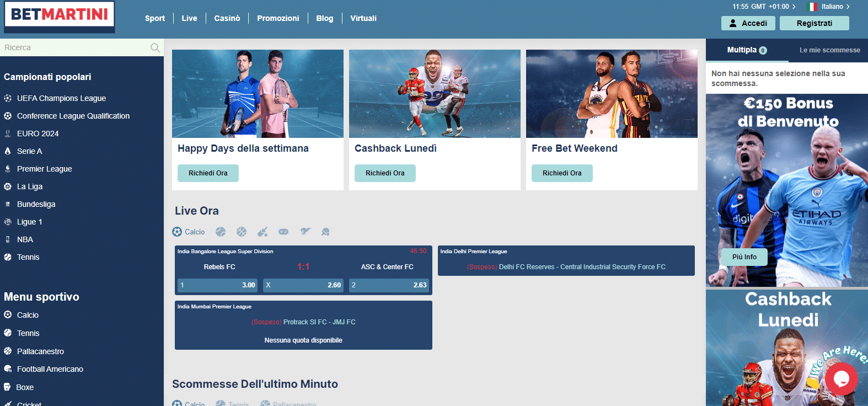Click the search magnifier icon

[156, 48]
